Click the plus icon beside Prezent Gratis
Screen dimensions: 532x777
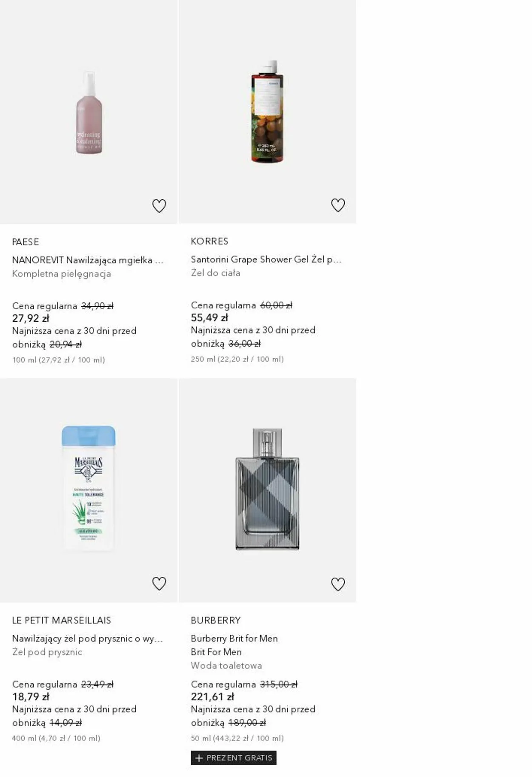click(x=199, y=758)
